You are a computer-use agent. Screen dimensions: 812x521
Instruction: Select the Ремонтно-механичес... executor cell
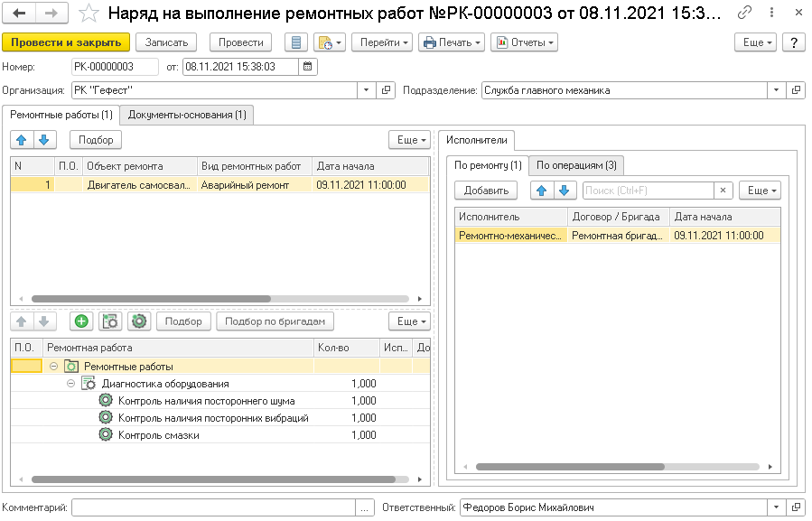click(511, 236)
